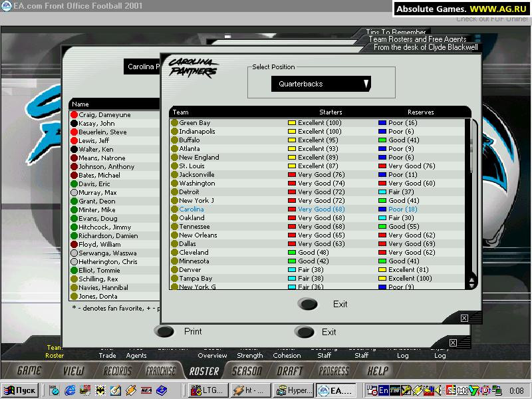Select player Craig, Dameyune in roster
532x399 pixels.
[104, 114]
